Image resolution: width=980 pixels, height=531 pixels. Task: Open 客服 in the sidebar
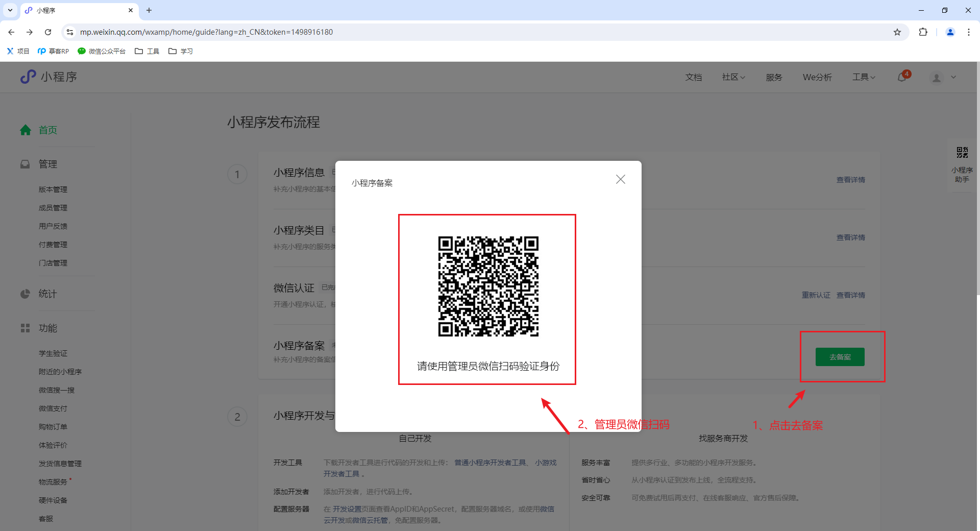point(46,519)
